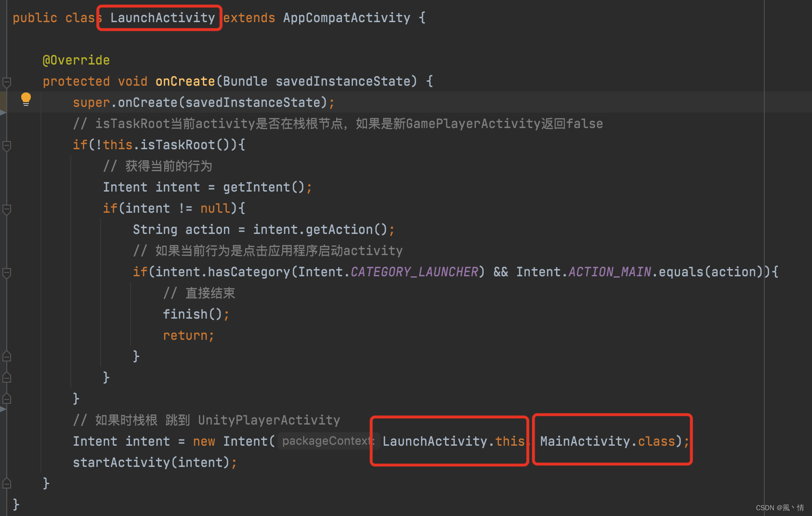Click the new keyword before Intent constructor
Screen dimensions: 812x516
point(204,441)
